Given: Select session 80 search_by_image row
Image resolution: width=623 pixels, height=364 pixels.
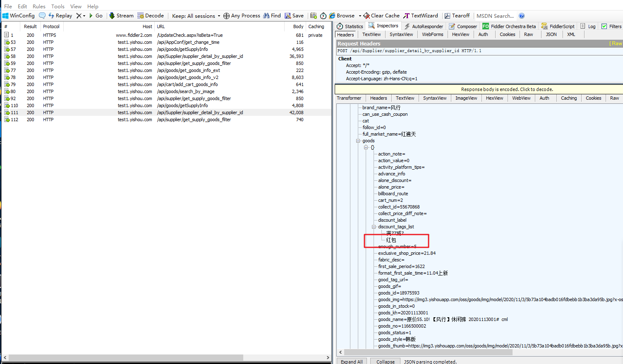Looking at the screenshot, I should (x=167, y=91).
